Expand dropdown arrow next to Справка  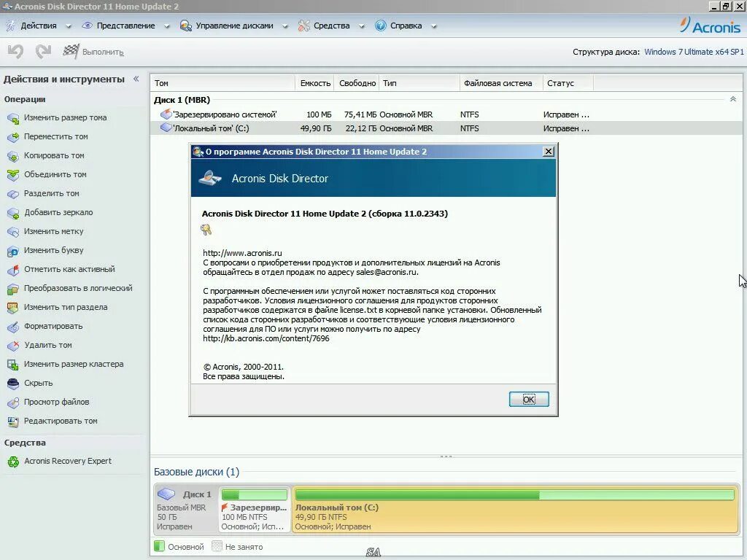click(434, 27)
